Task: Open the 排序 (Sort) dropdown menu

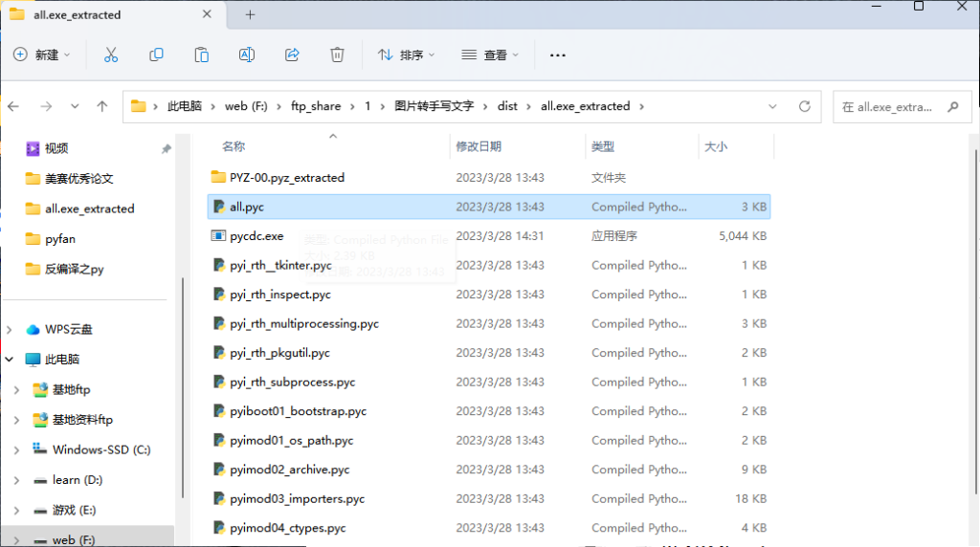Action: (406, 55)
